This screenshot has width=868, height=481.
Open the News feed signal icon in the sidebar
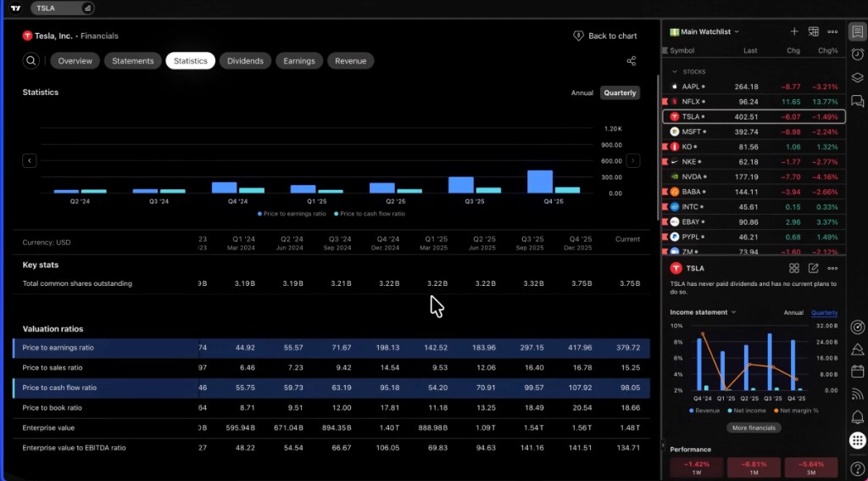point(857,394)
